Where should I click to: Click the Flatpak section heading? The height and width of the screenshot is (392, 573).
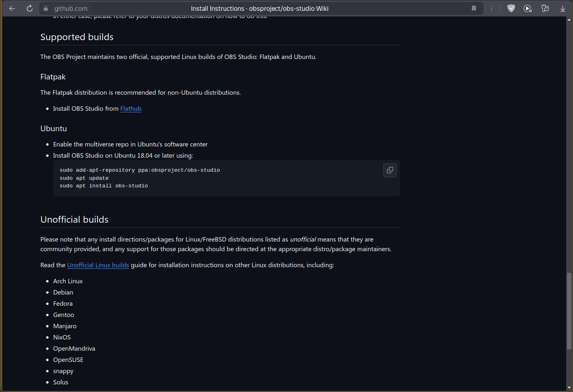tap(53, 77)
